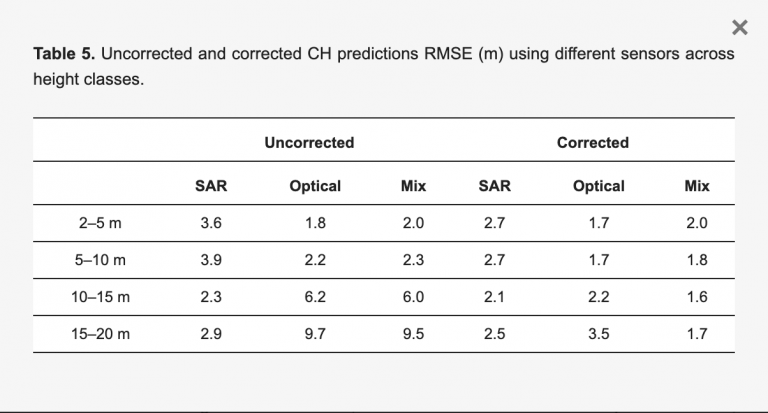Select the 5–10 m row label
This screenshot has height=413, width=768.
pyautogui.click(x=100, y=260)
